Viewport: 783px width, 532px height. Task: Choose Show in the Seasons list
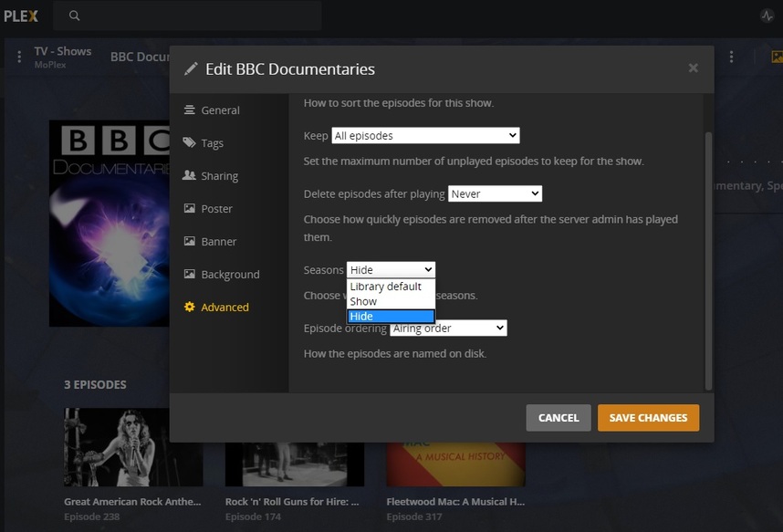(391, 301)
